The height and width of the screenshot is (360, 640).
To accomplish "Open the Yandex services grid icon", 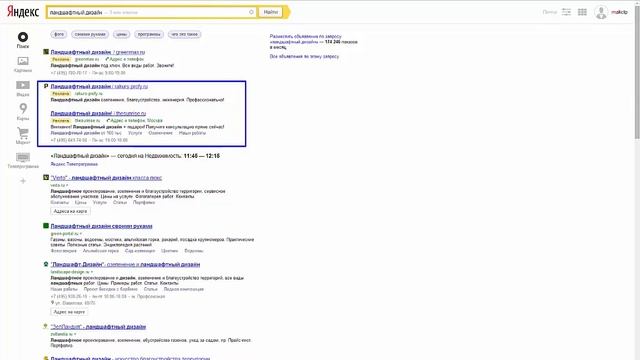I will click(582, 12).
